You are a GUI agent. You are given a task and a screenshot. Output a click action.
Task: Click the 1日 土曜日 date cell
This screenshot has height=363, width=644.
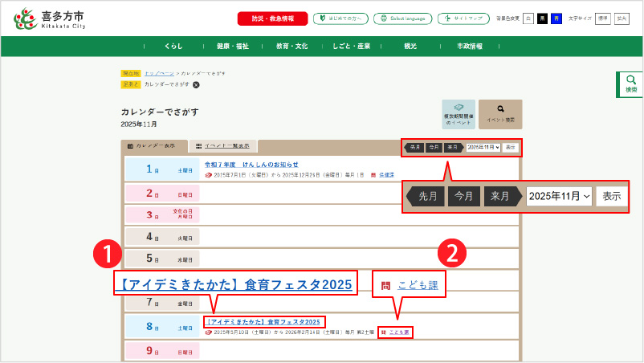click(162, 169)
